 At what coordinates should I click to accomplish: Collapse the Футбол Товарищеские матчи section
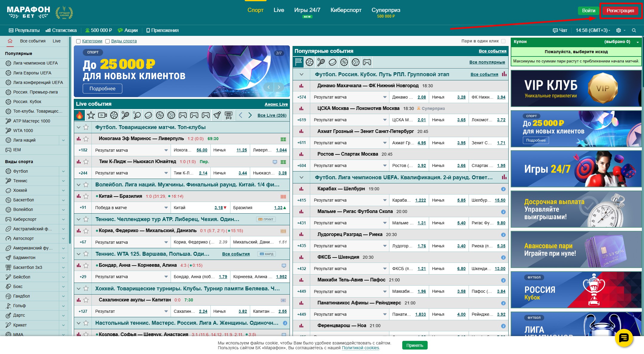pyautogui.click(x=79, y=127)
